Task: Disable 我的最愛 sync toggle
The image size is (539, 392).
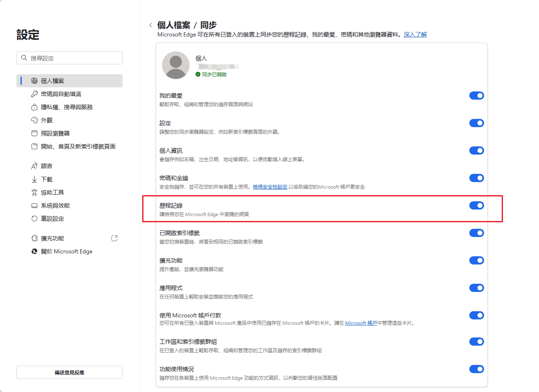Action: [477, 95]
